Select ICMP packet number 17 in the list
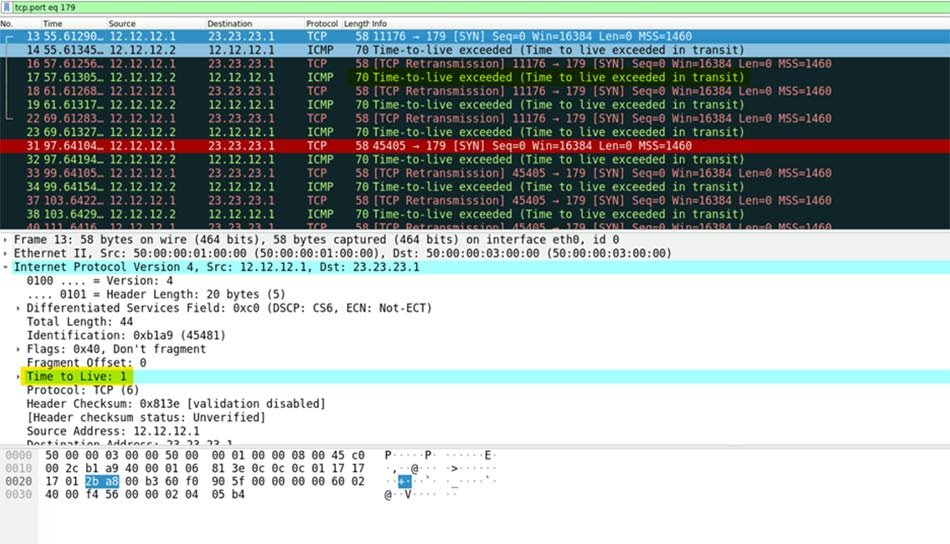This screenshot has width=950, height=544. tap(400, 77)
